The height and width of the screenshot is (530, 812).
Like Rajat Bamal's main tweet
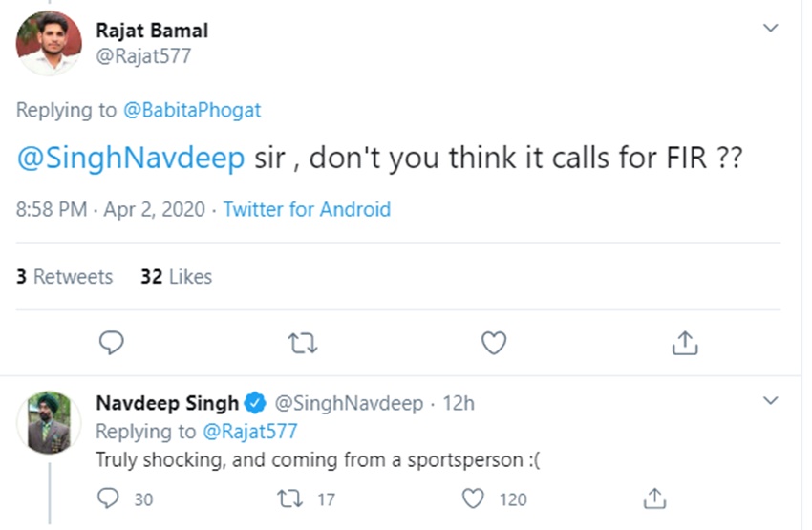point(493,343)
